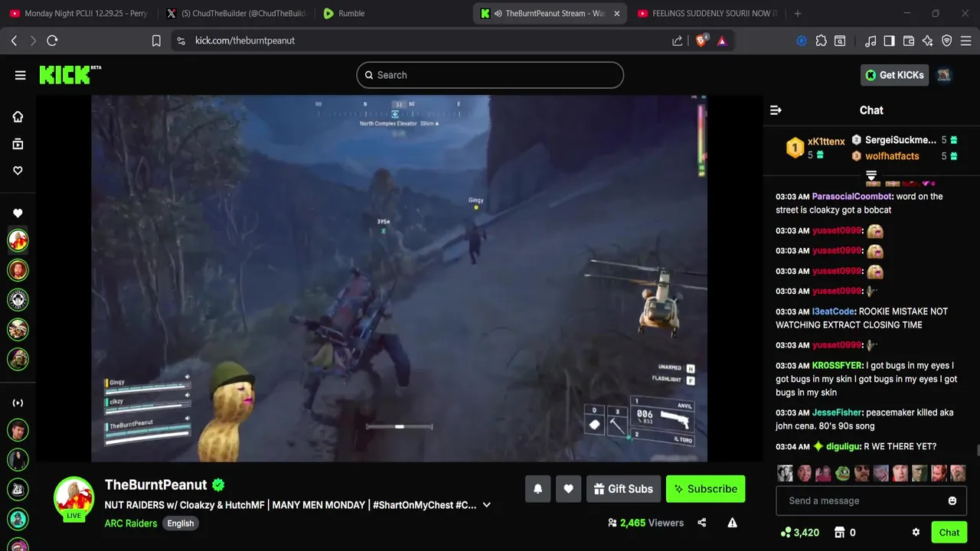Click Get KICKs button
This screenshot has height=551, width=980.
coord(895,75)
